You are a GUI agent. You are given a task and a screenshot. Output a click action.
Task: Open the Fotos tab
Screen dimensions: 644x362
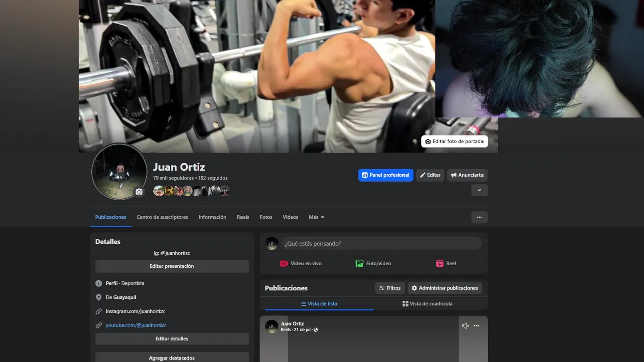pos(266,217)
